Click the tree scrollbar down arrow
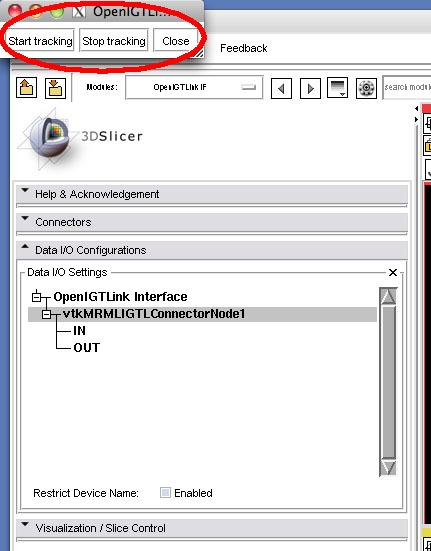 coord(388,467)
